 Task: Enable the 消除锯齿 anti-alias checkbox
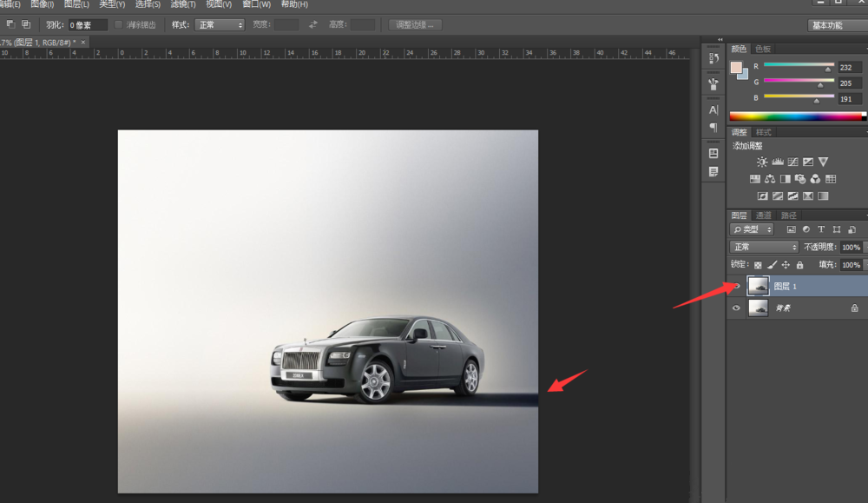click(119, 25)
